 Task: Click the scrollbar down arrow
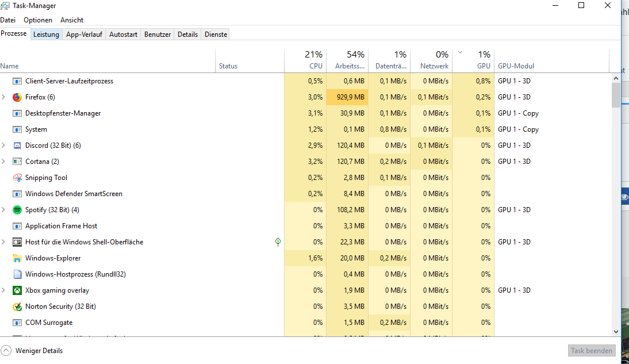(616, 332)
